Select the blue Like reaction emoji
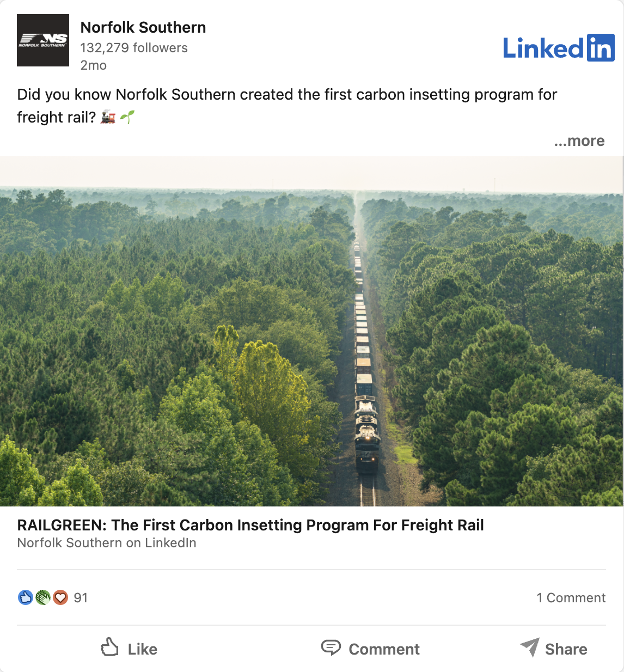The width and height of the screenshot is (624, 672). [x=26, y=597]
